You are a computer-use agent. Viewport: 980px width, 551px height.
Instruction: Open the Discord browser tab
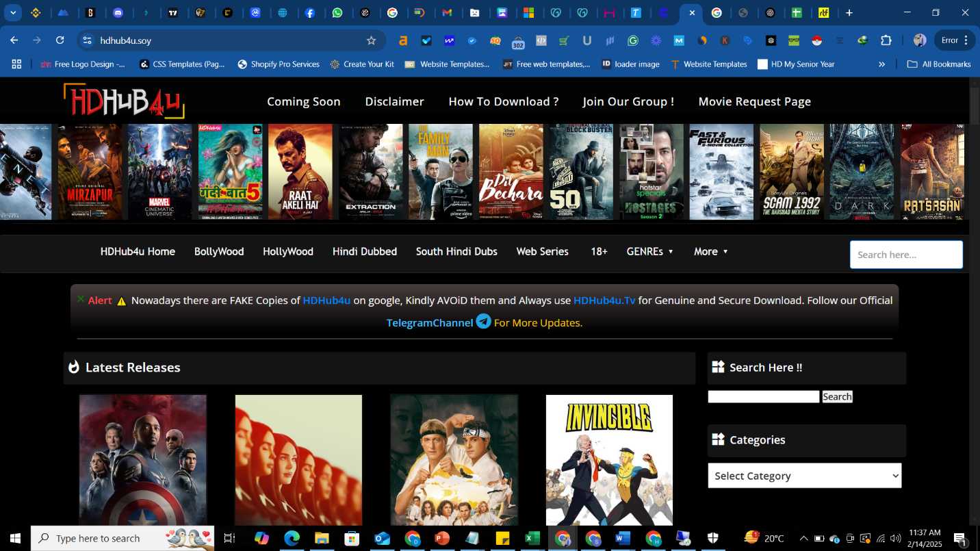(118, 12)
